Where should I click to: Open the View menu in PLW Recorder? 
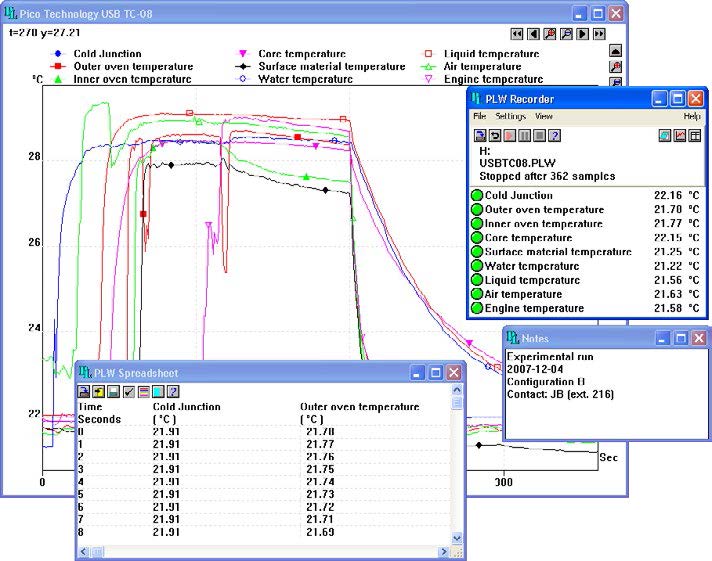(543, 117)
